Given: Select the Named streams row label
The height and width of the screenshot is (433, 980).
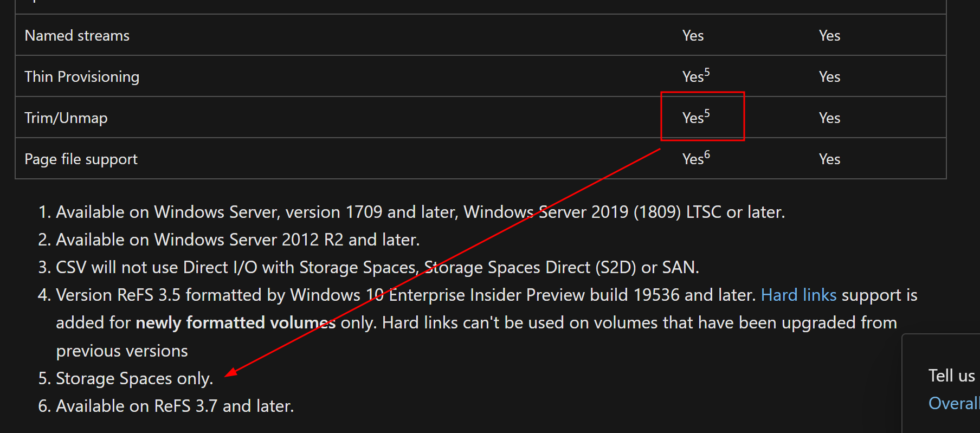Looking at the screenshot, I should pyautogui.click(x=77, y=36).
